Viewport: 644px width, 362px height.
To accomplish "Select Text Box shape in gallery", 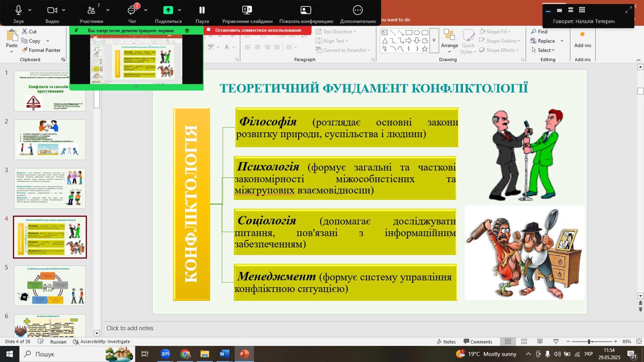I will point(384,32).
